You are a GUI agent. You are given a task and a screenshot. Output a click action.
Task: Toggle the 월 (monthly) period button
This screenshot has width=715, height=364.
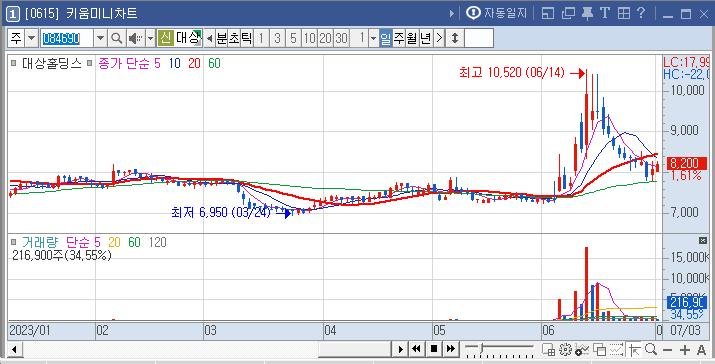(412, 38)
